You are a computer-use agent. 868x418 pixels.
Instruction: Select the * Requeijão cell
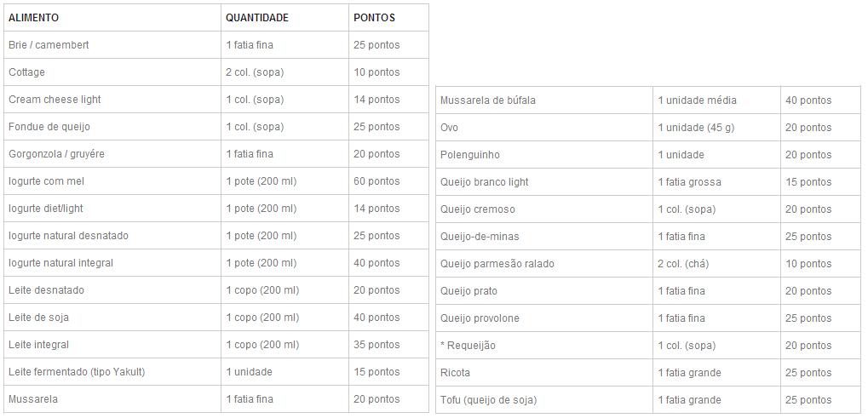(x=468, y=346)
